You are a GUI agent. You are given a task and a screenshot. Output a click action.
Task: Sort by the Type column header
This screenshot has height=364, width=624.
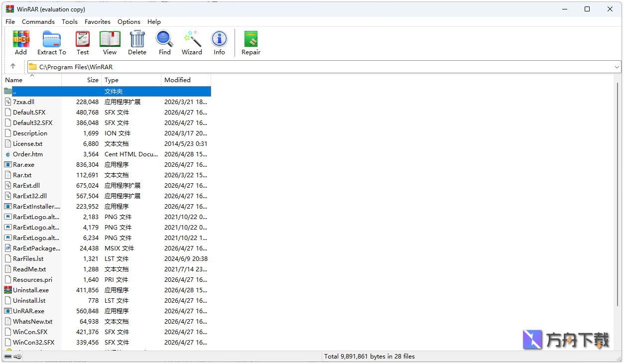131,80
